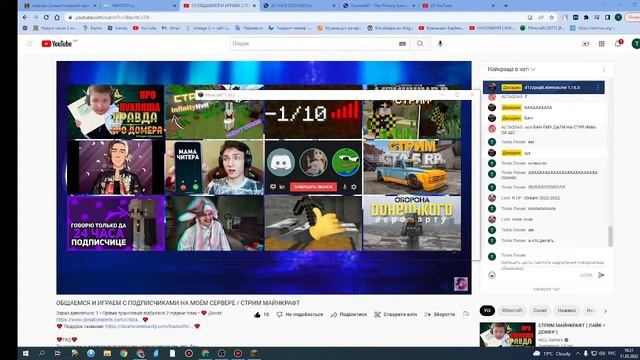Open the steamcommunity trade link in the description
Screen dimensions: 640x360
(x=149, y=326)
